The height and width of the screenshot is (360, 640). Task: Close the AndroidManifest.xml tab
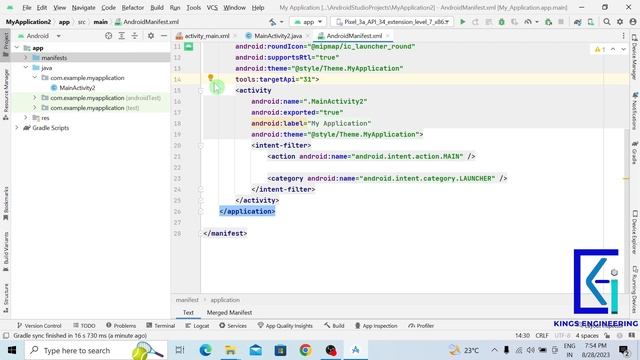387,36
